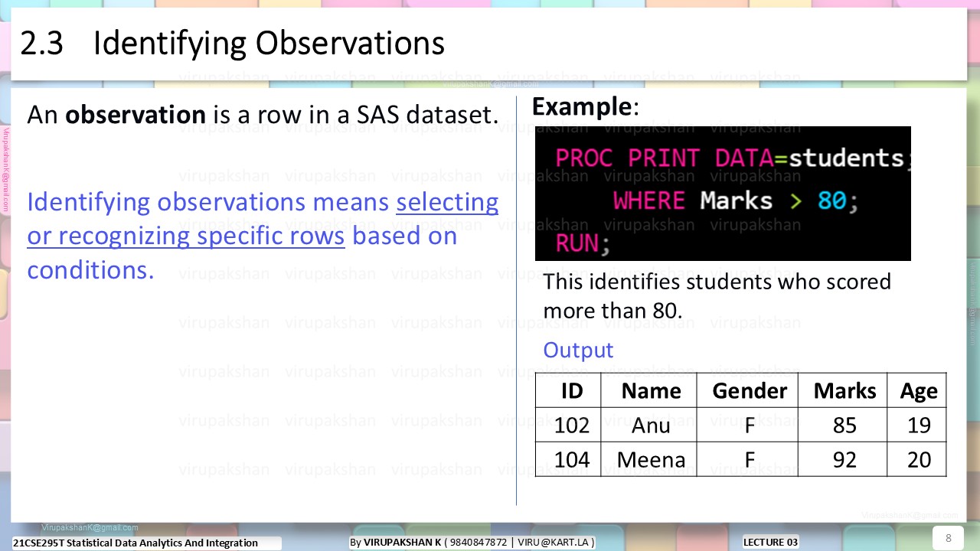Click the blue "Output" label
Screen dimensions: 980x551
point(578,350)
